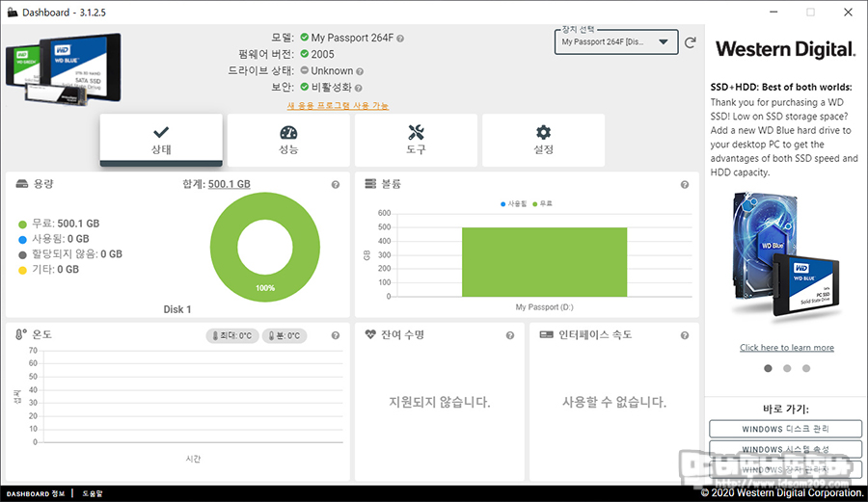Click the blue 사용됨 legend dot in capacity

[x=23, y=240]
